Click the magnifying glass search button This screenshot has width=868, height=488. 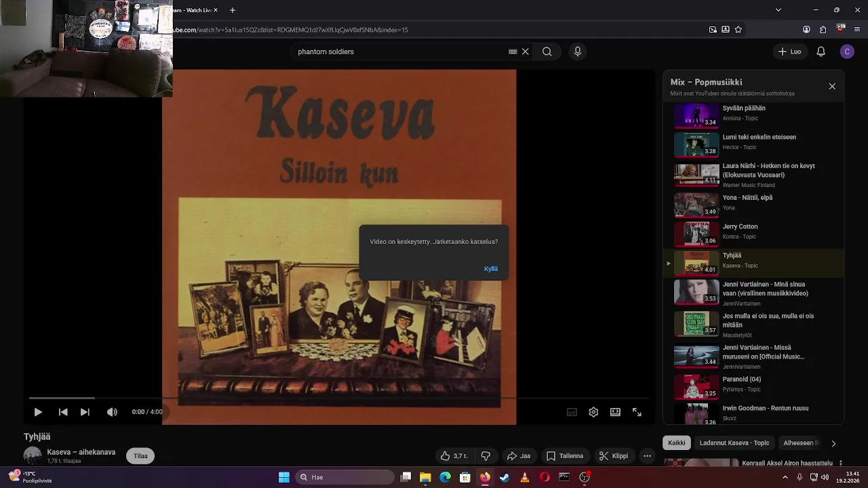pyautogui.click(x=547, y=52)
